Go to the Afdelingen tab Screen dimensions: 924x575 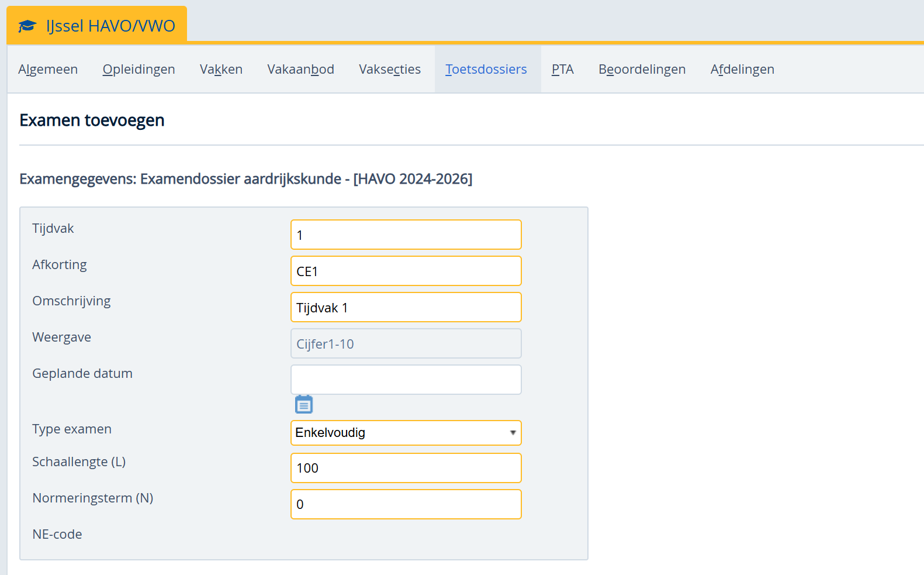(742, 70)
